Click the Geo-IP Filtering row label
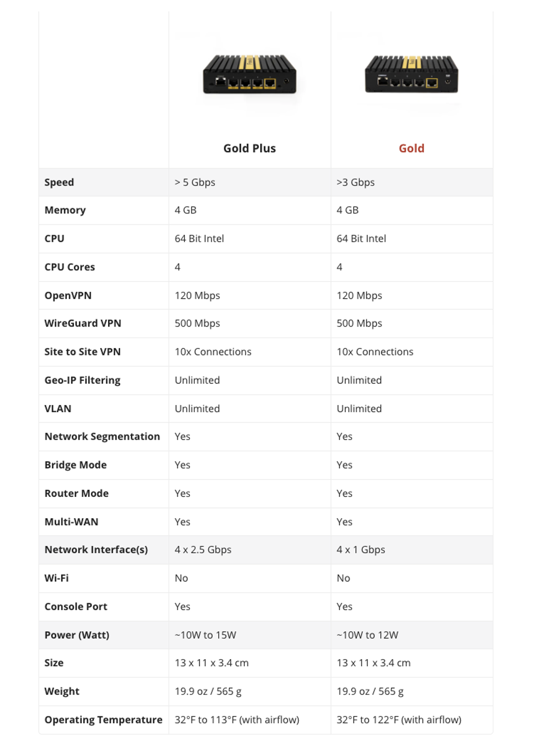The image size is (534, 756). pos(82,380)
